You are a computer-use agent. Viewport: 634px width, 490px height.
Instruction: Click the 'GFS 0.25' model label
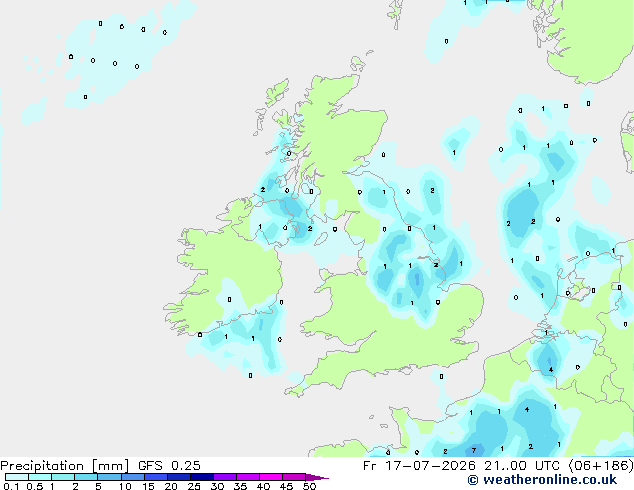(169, 466)
